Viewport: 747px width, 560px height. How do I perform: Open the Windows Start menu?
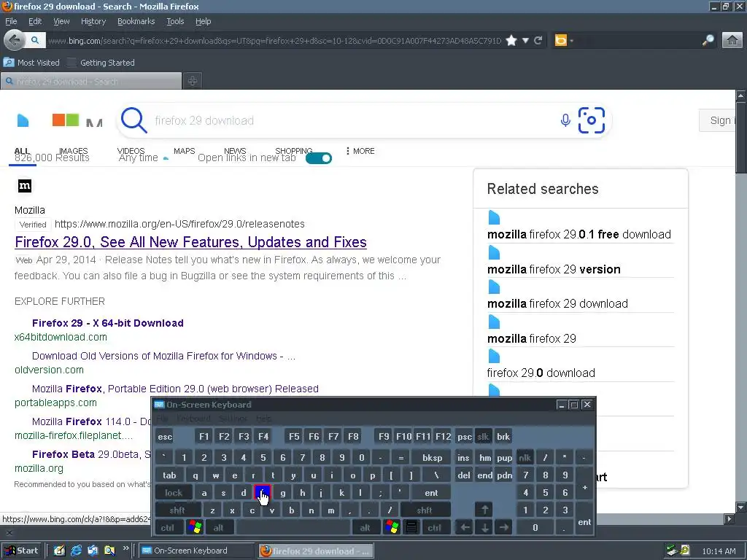click(21, 551)
